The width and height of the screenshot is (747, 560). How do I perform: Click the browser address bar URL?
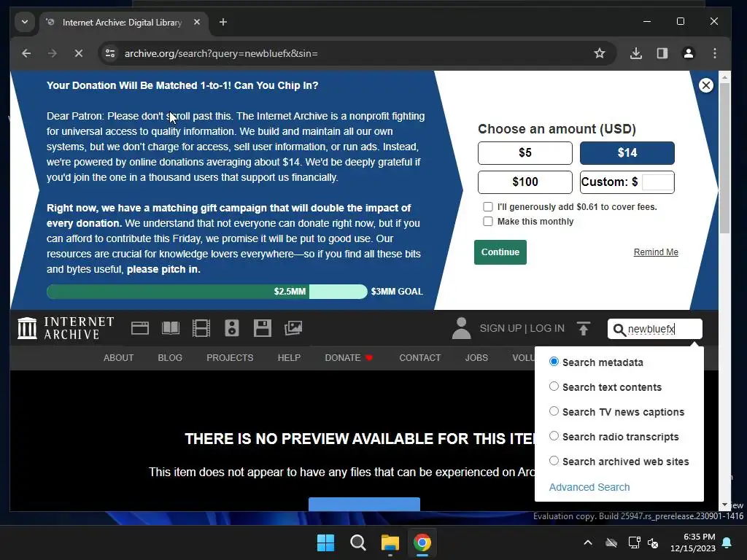pos(221,53)
